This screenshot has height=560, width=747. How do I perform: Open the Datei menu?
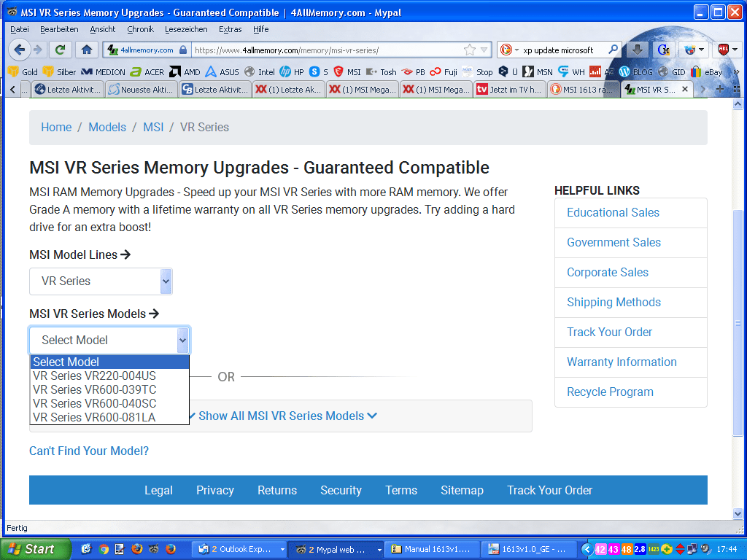coord(20,29)
